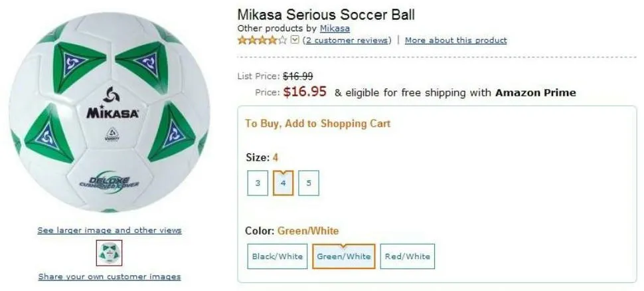Pick the Red/White color option

click(408, 256)
